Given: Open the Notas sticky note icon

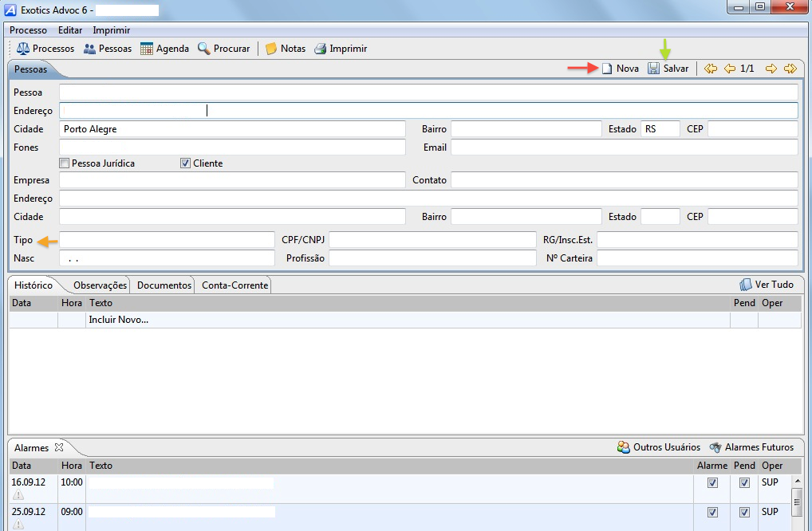Looking at the screenshot, I should [271, 49].
